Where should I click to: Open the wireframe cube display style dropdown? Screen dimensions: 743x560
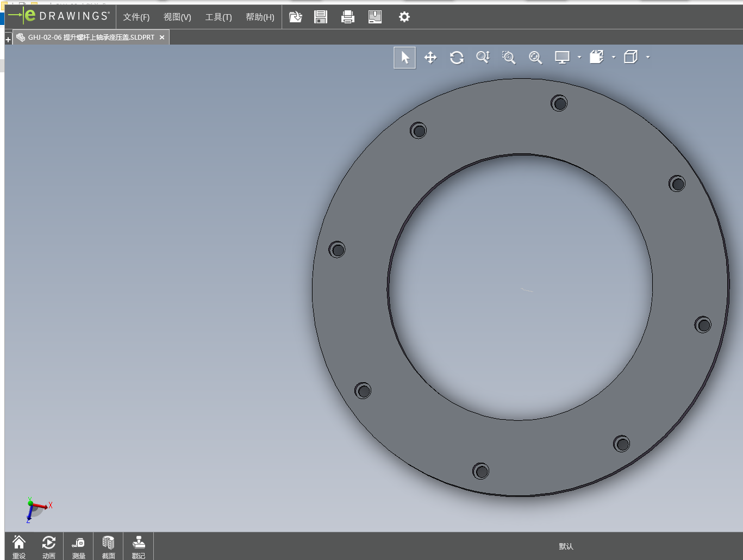(x=648, y=57)
